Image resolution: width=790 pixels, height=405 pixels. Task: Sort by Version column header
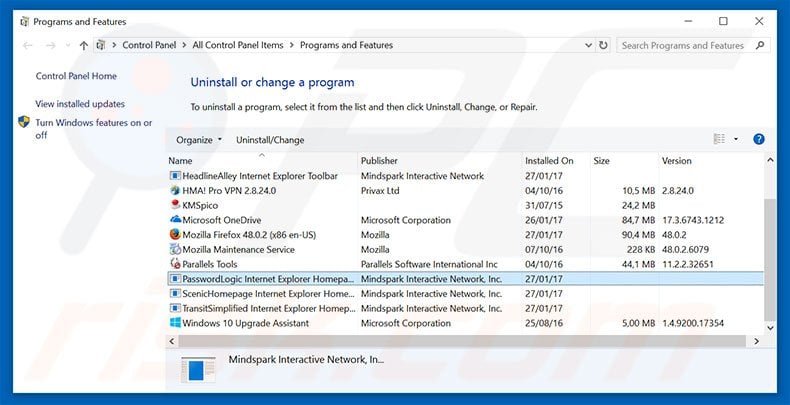click(x=711, y=161)
